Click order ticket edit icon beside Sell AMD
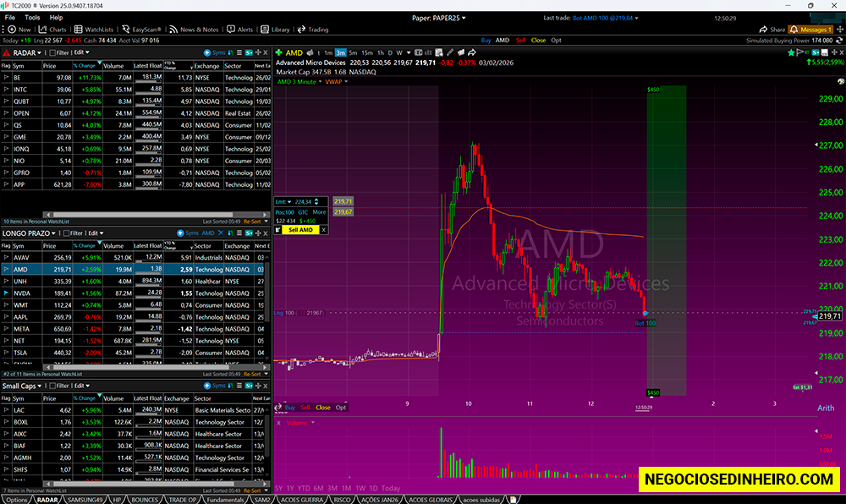Screen dimensions: 846x504 [x=277, y=230]
